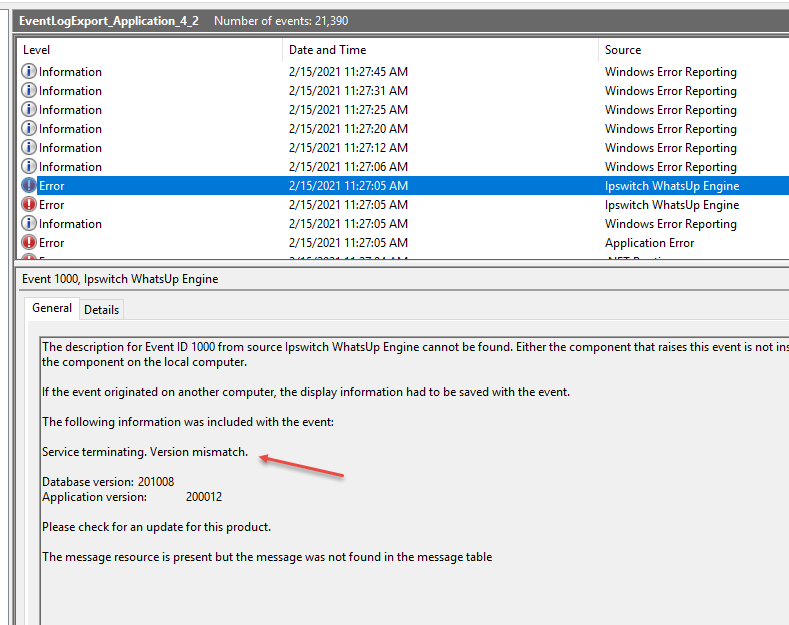Click 'The message resource is present' line

(267, 557)
